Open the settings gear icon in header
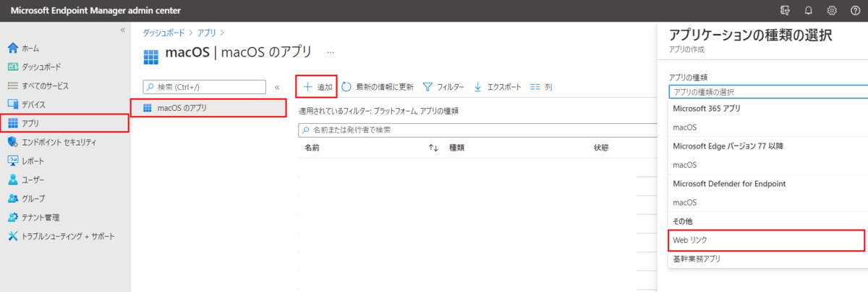Viewport: 868px width, 292px height. coord(833,10)
